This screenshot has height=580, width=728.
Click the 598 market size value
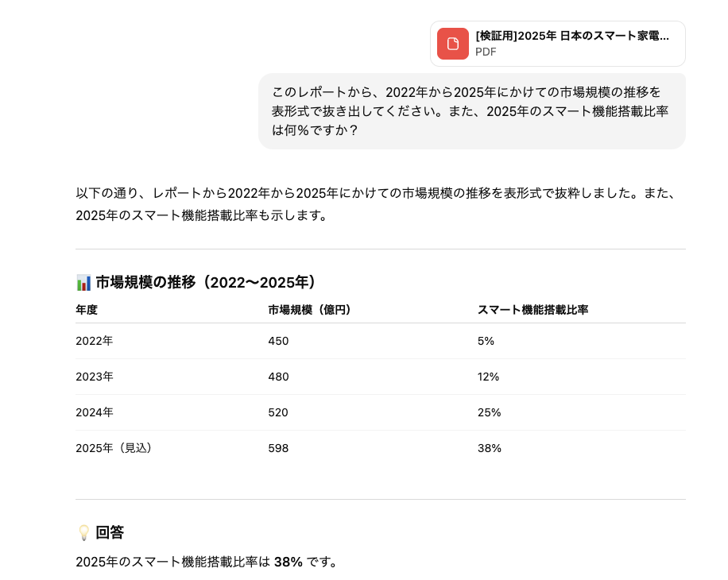tap(277, 448)
